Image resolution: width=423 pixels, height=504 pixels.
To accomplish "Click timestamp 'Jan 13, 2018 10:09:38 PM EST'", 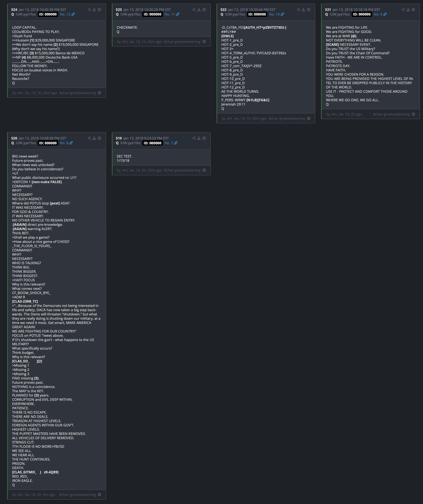I will click(42, 138).
